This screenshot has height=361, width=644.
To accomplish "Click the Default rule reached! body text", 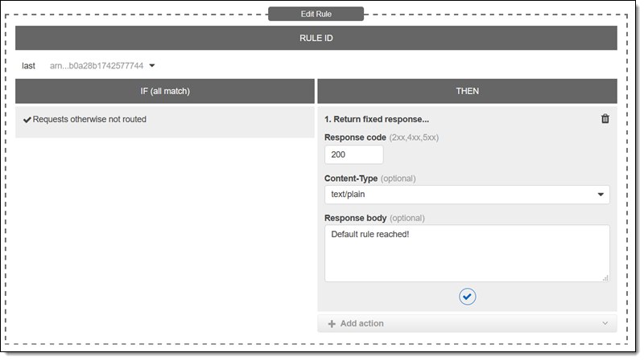I will point(370,234).
